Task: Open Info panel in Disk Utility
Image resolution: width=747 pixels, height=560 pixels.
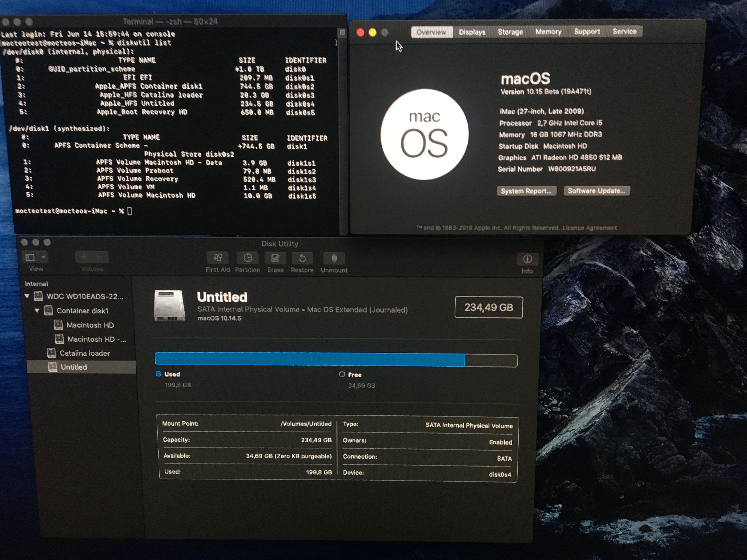Action: coord(527,259)
